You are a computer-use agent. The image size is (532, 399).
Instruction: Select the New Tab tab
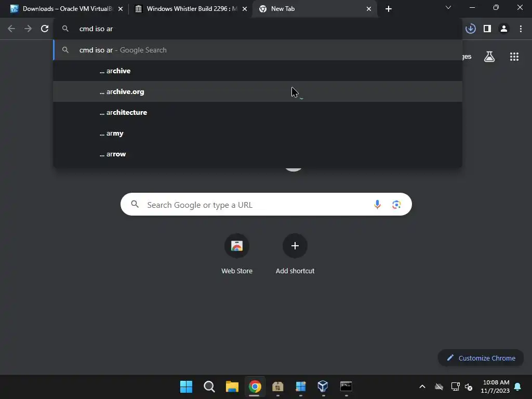tap(315, 9)
